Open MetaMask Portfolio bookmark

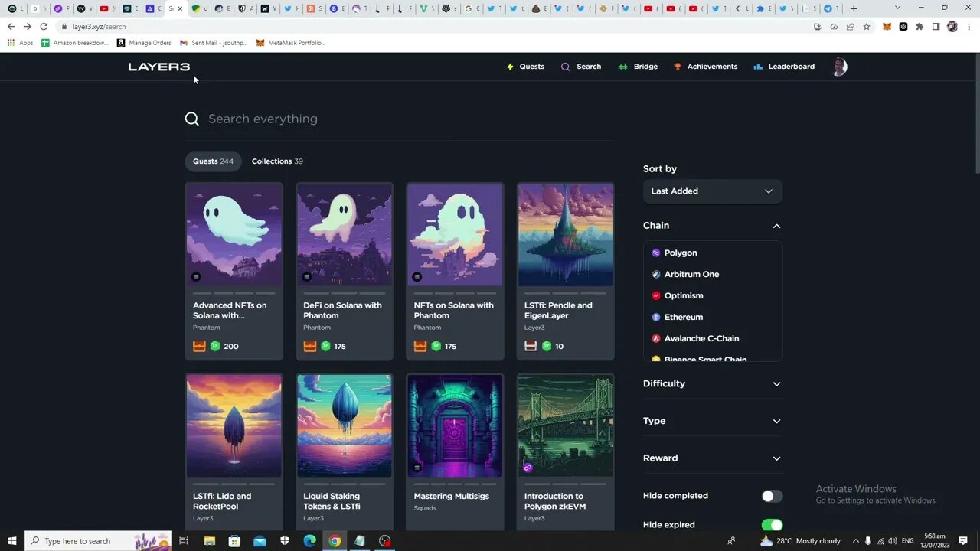click(291, 43)
